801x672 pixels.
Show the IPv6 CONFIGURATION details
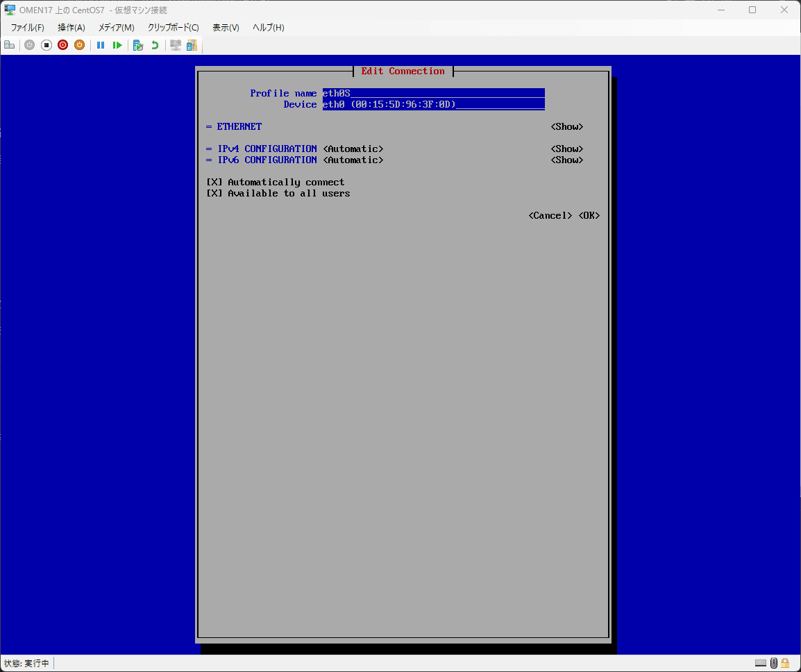(x=567, y=160)
